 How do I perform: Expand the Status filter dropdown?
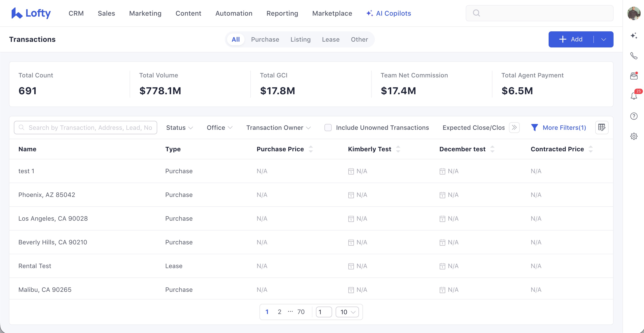[179, 127]
